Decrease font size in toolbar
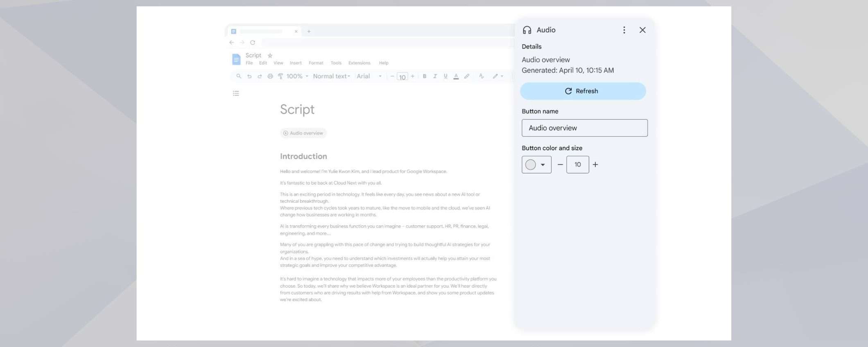This screenshot has width=868, height=347. coord(392,76)
